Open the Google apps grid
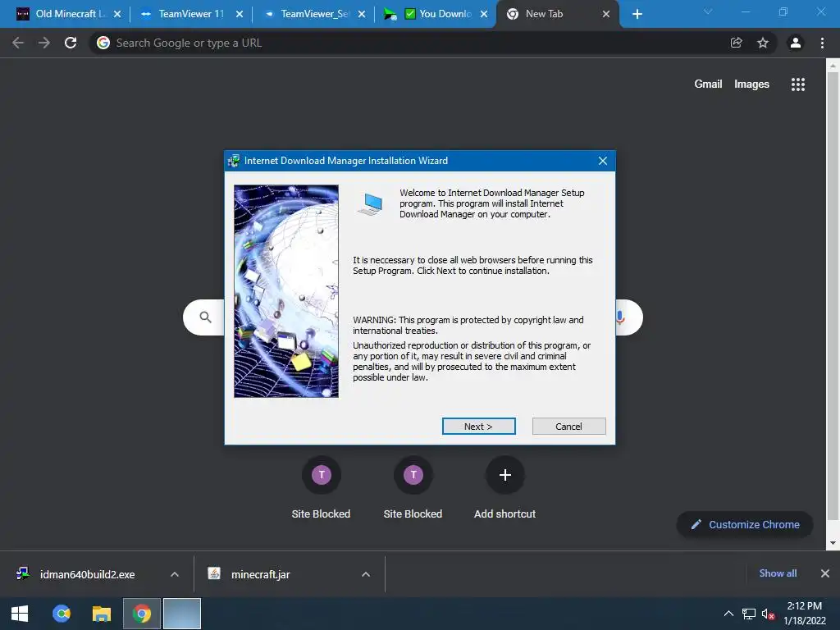This screenshot has height=630, width=840. click(x=798, y=84)
